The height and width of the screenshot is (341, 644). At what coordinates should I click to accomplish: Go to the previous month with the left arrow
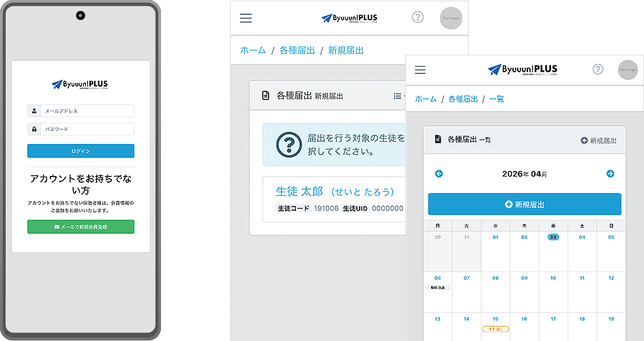coord(439,174)
